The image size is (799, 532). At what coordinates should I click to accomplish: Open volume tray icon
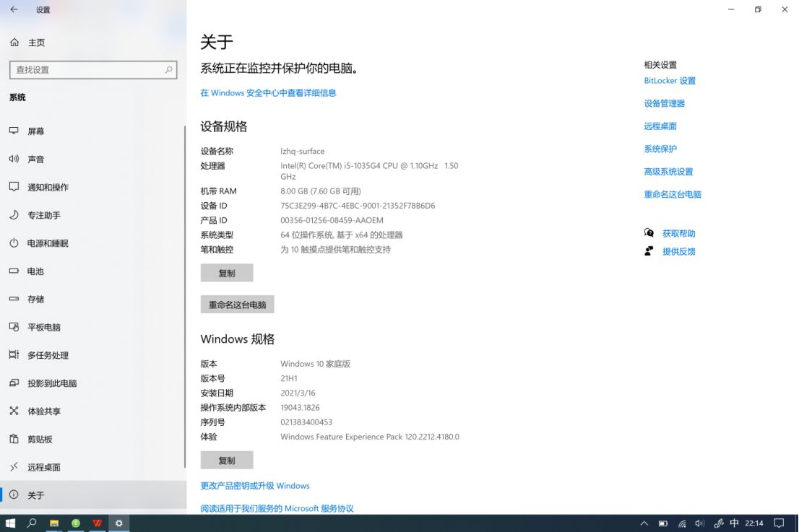click(x=699, y=523)
